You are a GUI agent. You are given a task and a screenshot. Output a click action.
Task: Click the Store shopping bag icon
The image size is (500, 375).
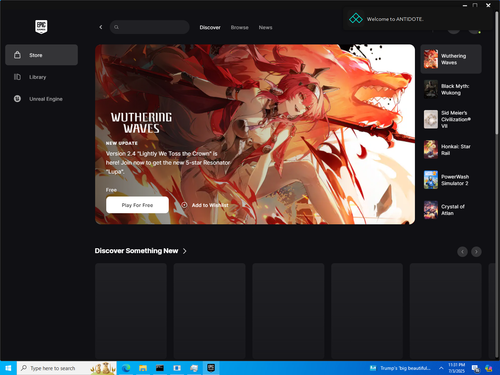(17, 55)
